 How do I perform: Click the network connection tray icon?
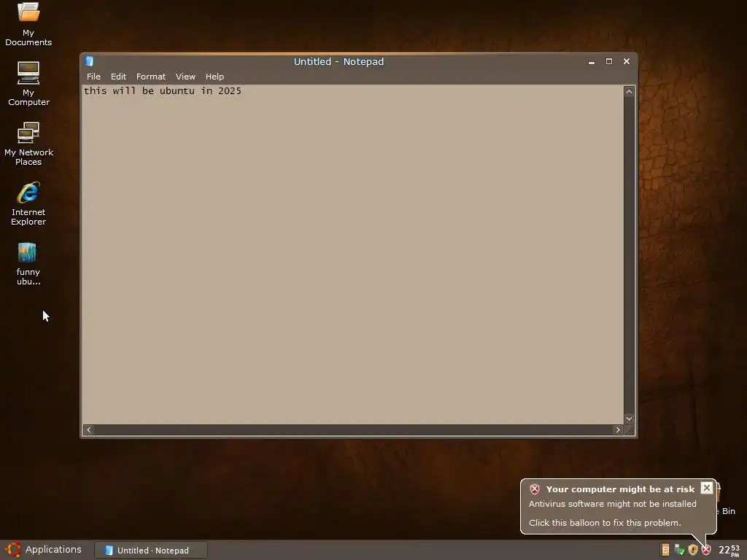(x=679, y=550)
